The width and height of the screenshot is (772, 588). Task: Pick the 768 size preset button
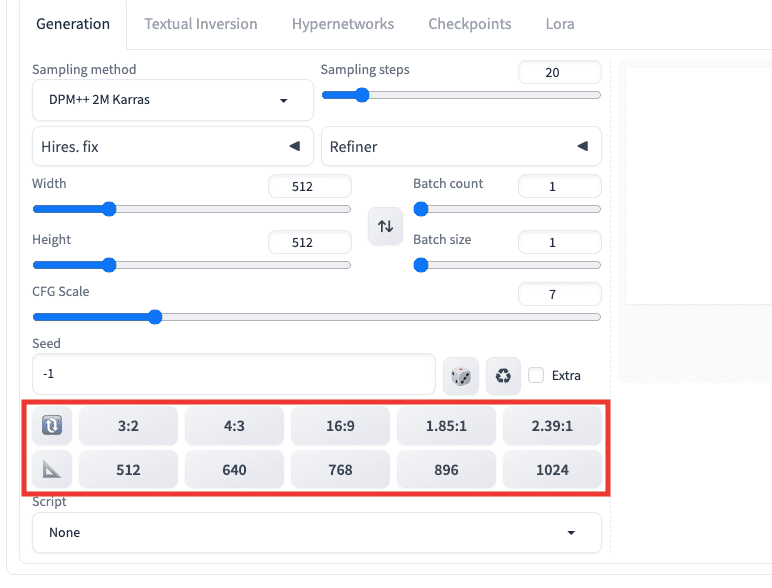340,469
